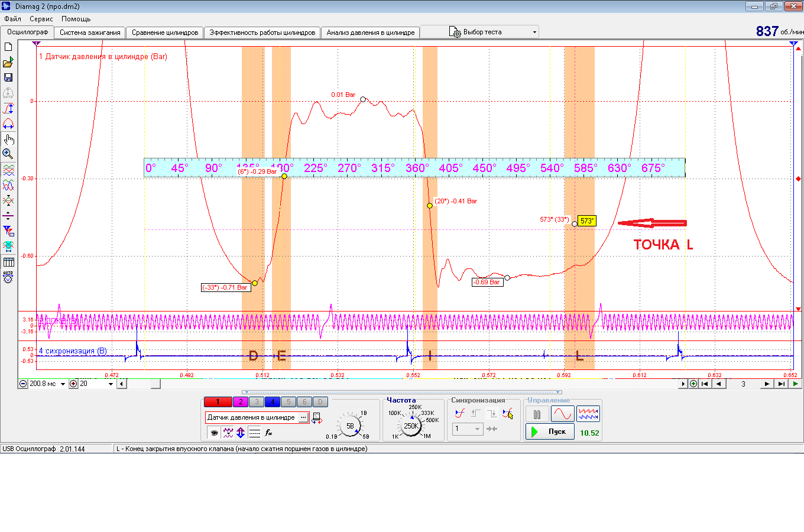Click the zero-line position arrows icon

8,216
